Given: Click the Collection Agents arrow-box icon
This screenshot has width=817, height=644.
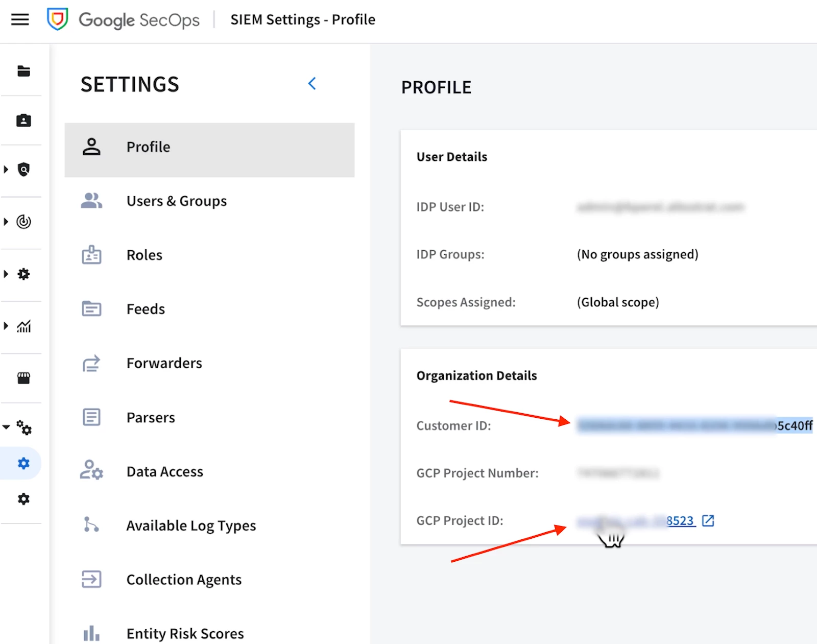Looking at the screenshot, I should click(x=91, y=579).
